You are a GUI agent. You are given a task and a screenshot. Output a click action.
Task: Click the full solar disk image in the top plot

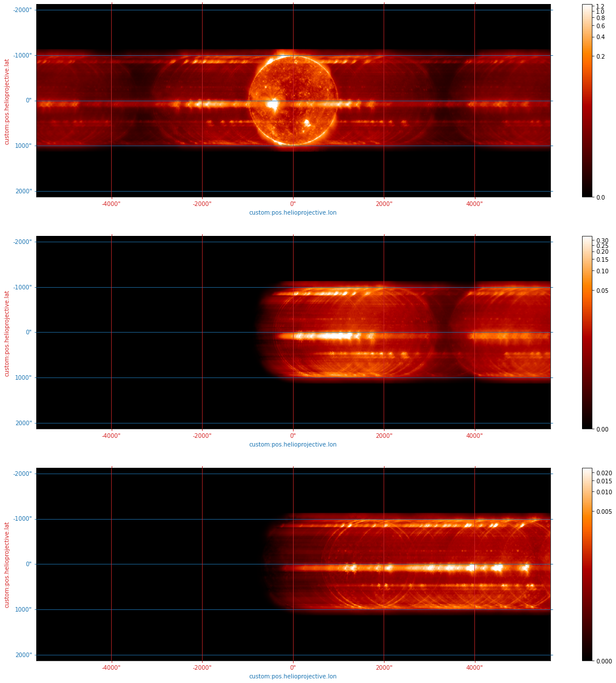tap(293, 101)
